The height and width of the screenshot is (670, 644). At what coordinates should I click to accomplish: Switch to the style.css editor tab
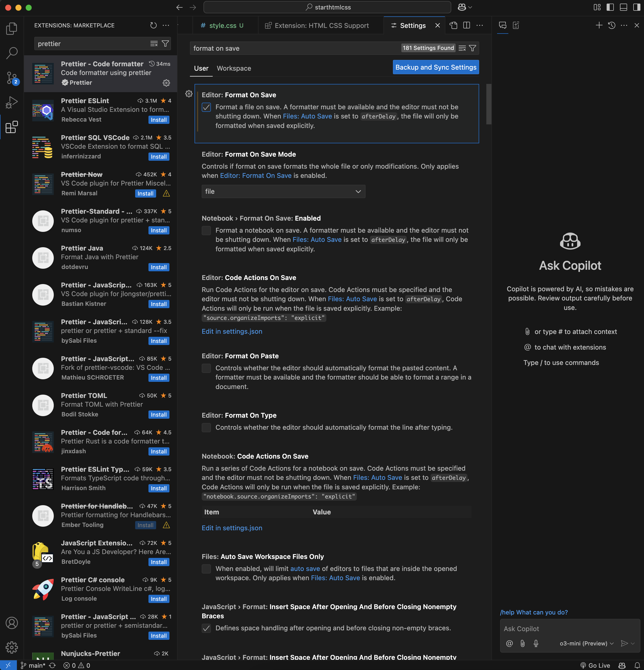[x=222, y=26]
